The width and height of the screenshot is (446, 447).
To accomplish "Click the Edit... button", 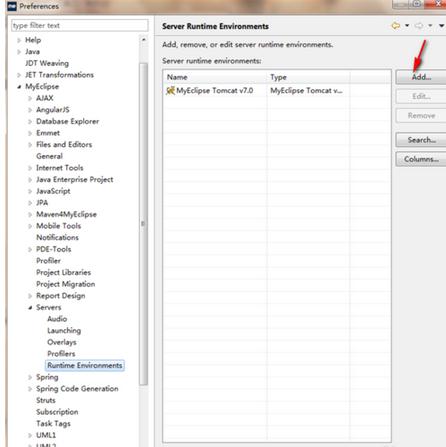I will [x=421, y=96].
